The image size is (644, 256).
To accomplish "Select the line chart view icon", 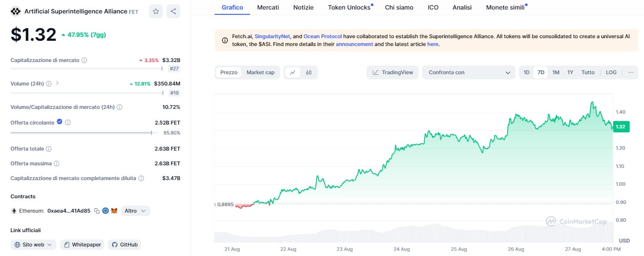I will [x=293, y=72].
